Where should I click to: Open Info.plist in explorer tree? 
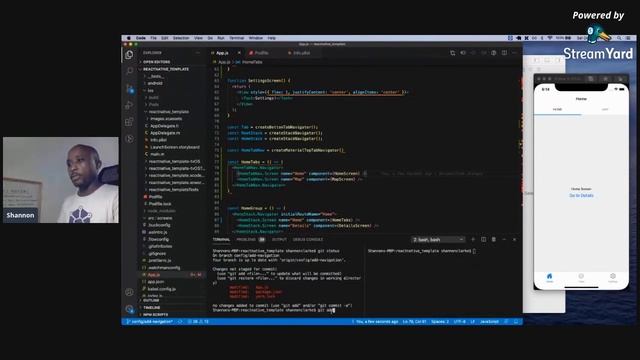pyautogui.click(x=158, y=140)
